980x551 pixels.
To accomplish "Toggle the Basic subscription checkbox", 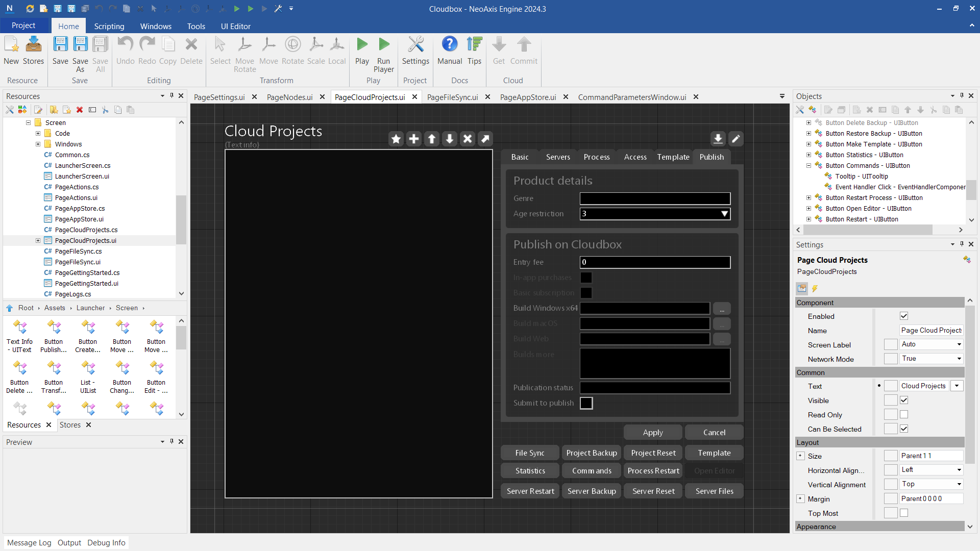I will pyautogui.click(x=586, y=293).
